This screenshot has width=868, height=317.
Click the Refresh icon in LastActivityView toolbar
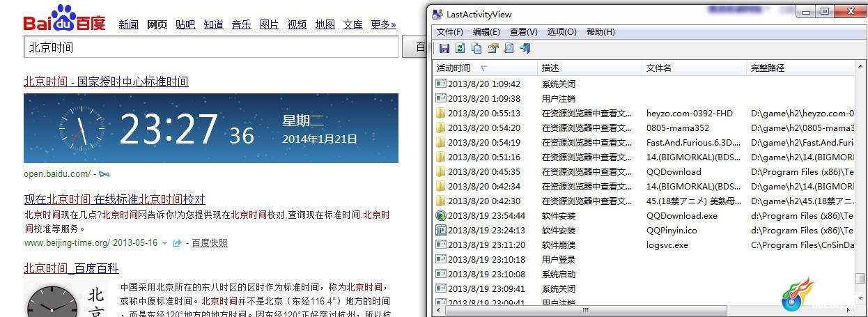(x=460, y=48)
